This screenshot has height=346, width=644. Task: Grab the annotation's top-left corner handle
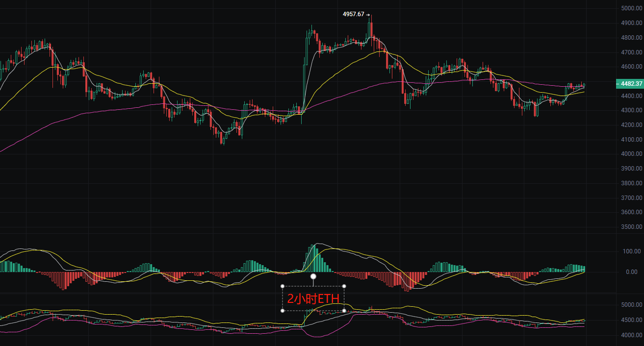coord(283,286)
